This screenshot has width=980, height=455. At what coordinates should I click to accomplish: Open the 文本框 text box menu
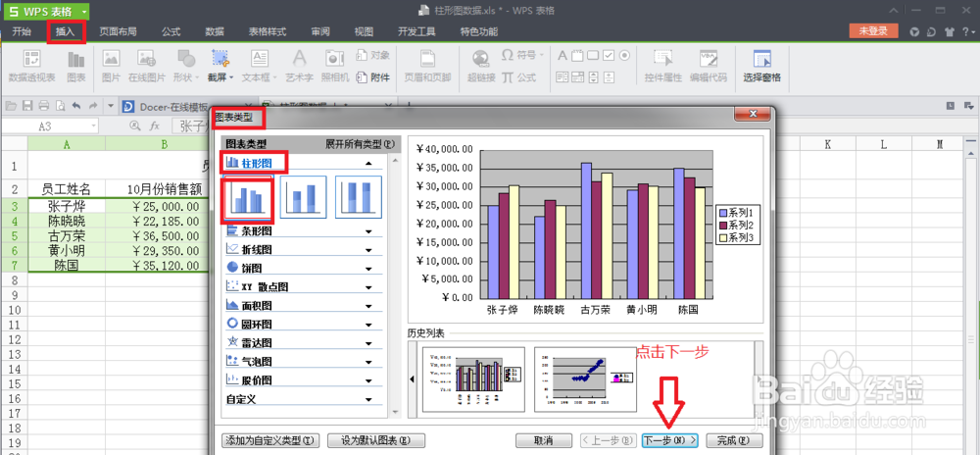[260, 67]
